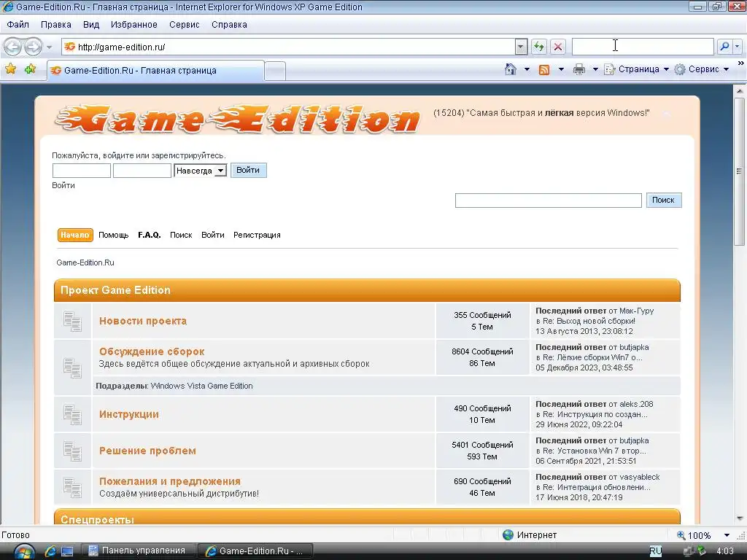
Task: Show more toolbar items chevron
Action: 741,63
